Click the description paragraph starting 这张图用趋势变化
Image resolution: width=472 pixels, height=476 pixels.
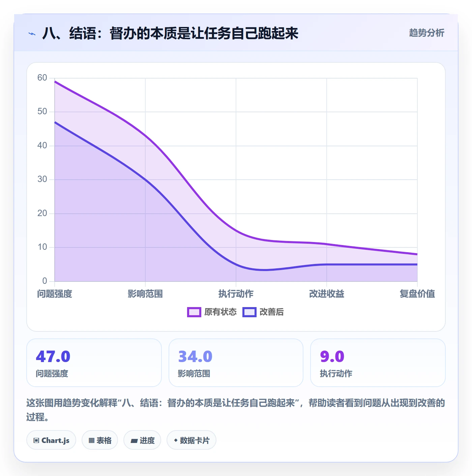(236, 410)
